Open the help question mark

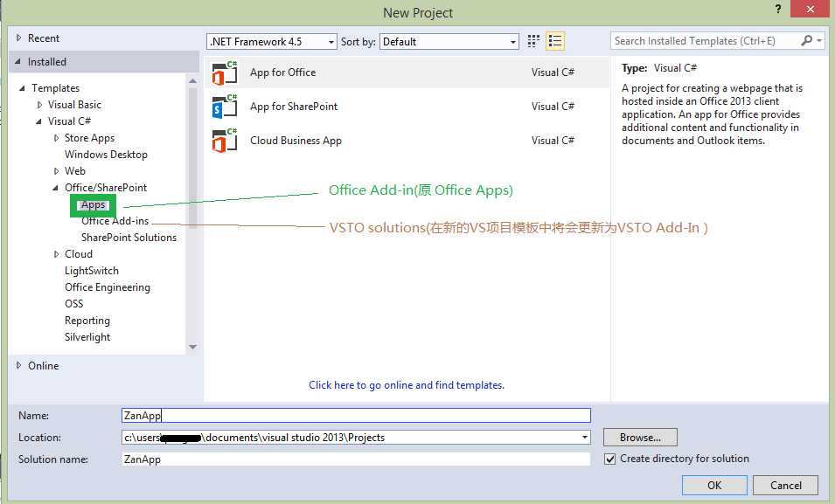tap(778, 9)
